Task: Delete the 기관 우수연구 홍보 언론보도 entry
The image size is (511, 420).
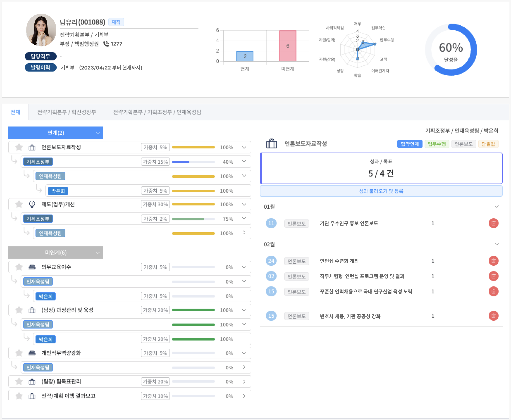Action: (493, 223)
